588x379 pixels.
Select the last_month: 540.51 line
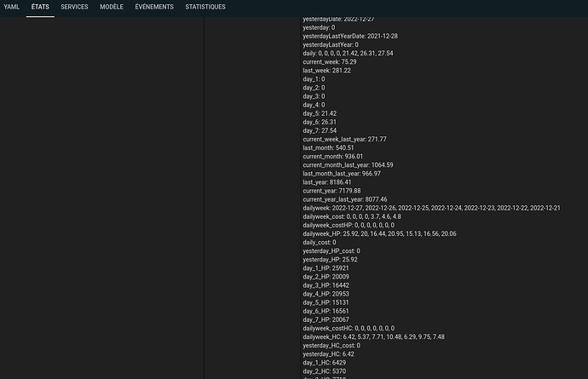[329, 147]
